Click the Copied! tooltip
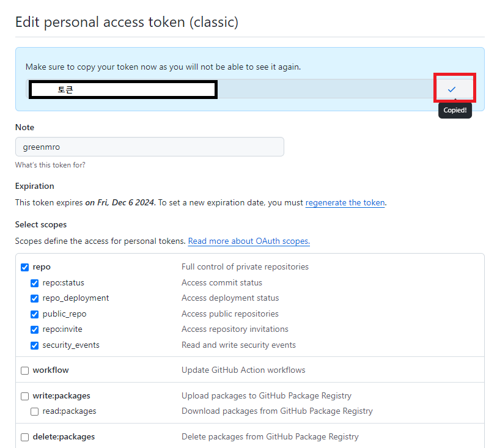This screenshot has height=448, width=497. click(455, 110)
